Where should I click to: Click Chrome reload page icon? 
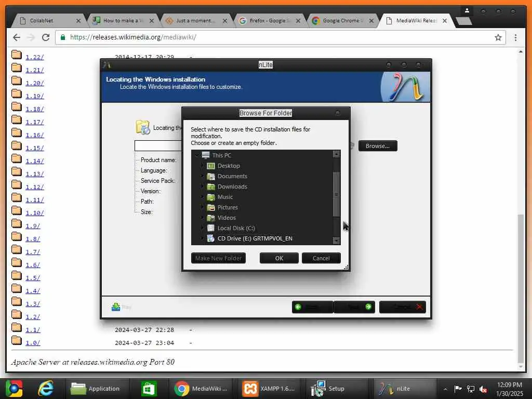click(46, 37)
